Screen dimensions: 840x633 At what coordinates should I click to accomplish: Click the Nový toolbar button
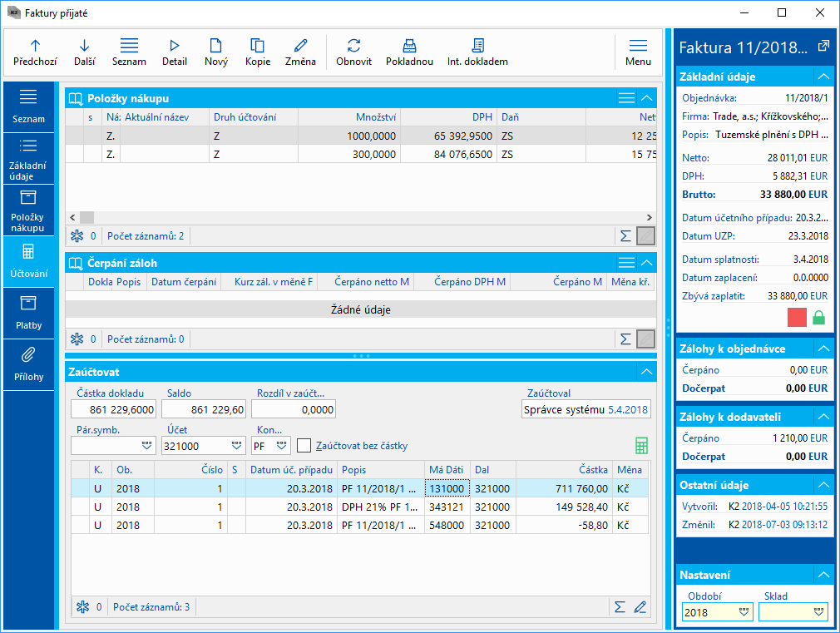pyautogui.click(x=216, y=52)
